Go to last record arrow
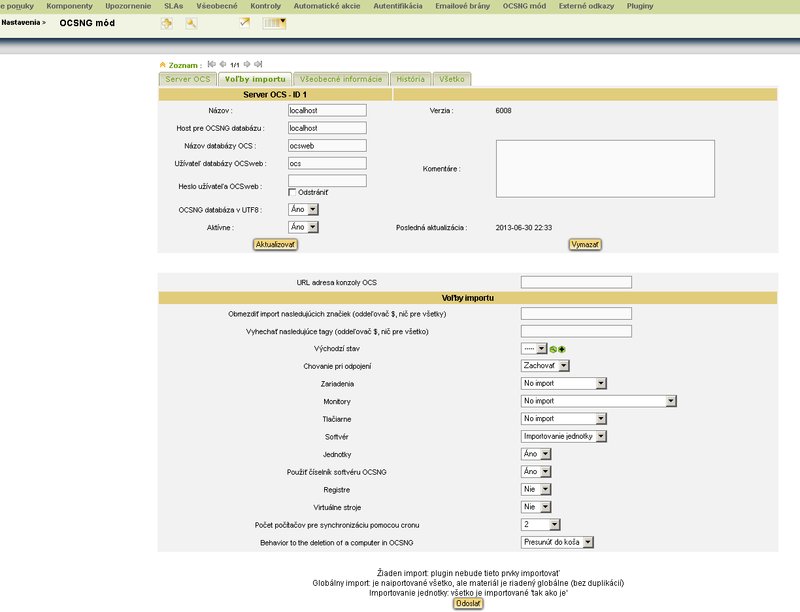The width and height of the screenshot is (800, 612). [x=258, y=64]
